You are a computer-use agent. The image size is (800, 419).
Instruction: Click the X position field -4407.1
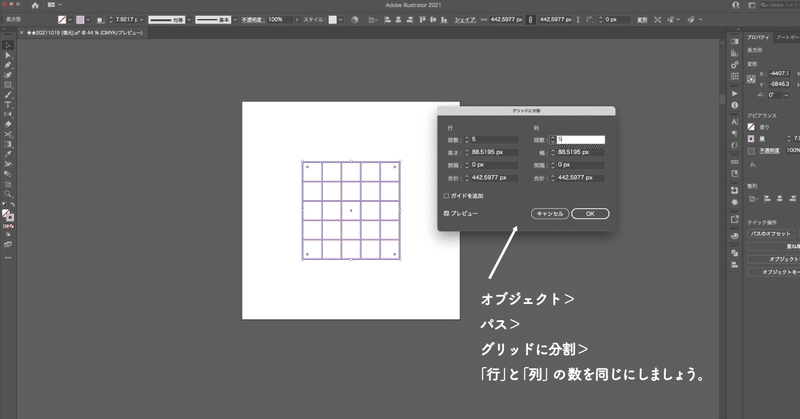point(779,73)
